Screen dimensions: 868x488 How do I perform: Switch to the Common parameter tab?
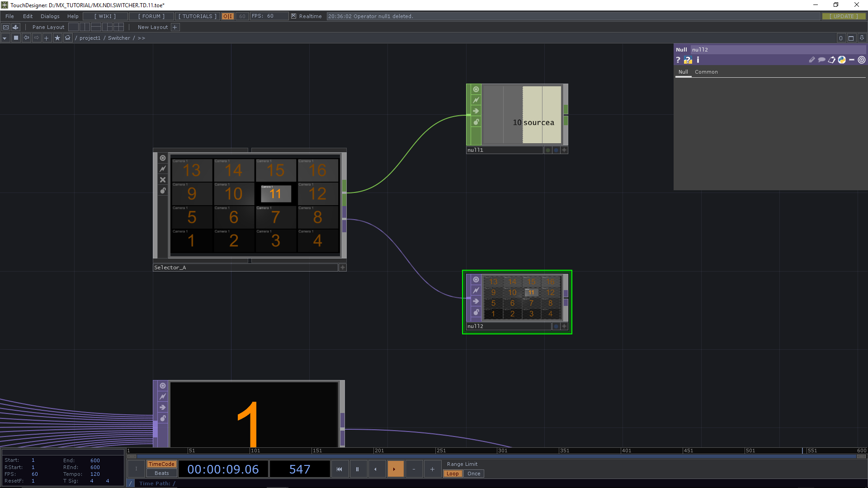706,72
